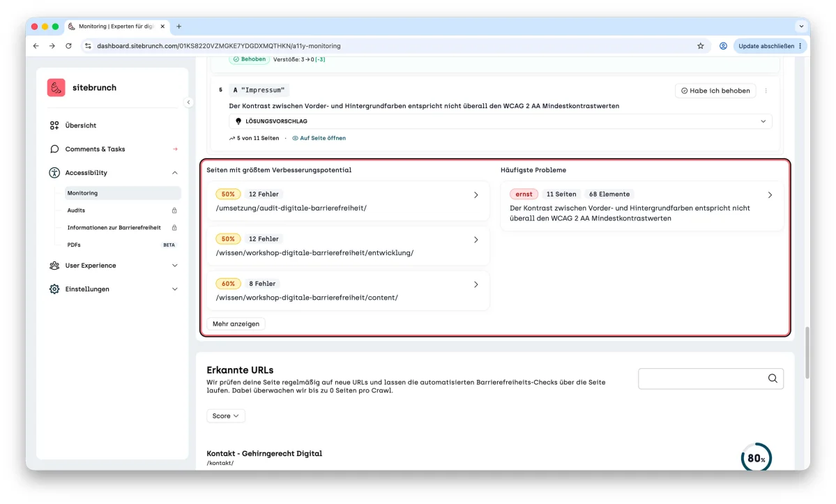The image size is (836, 504).
Task: Click the User Experience people icon
Action: tap(54, 266)
